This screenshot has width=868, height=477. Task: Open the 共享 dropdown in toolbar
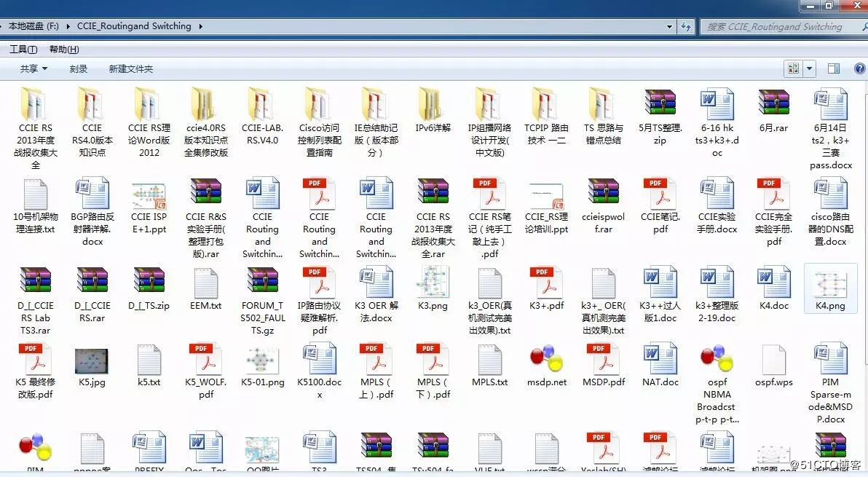pos(33,68)
